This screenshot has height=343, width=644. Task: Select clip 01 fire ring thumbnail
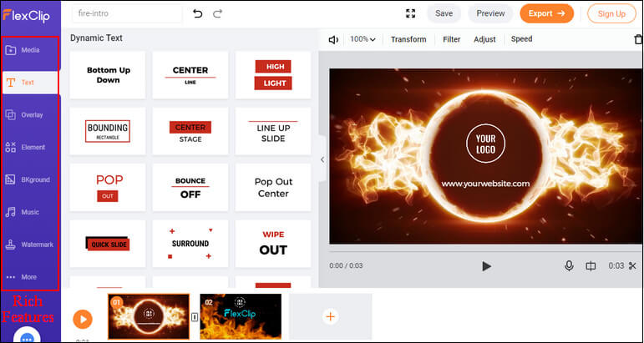(x=149, y=316)
